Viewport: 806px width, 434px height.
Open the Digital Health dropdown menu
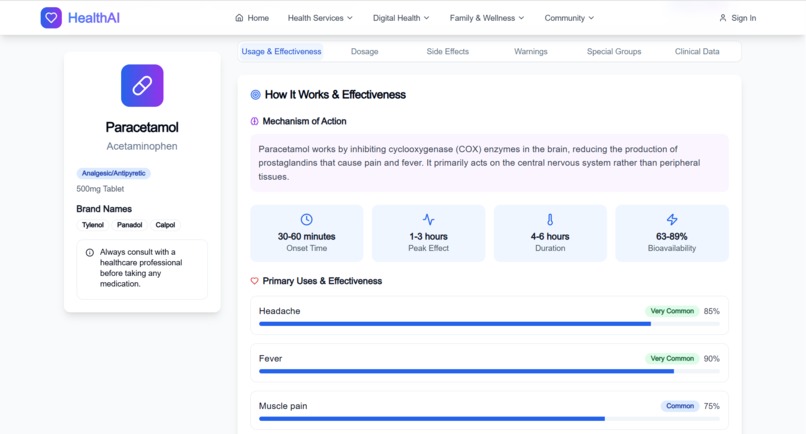(x=401, y=18)
